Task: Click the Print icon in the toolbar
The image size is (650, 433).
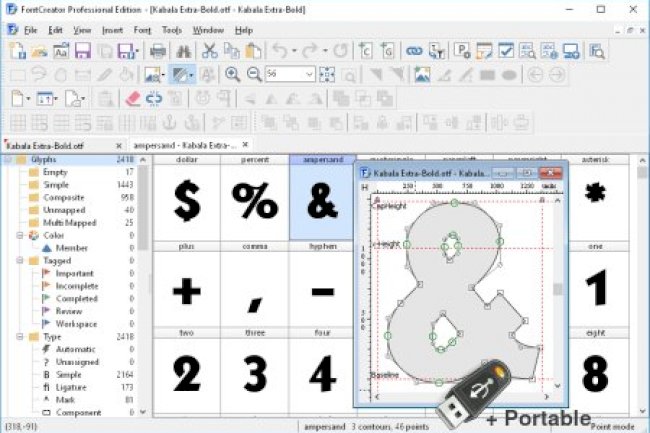Action: click(158, 51)
